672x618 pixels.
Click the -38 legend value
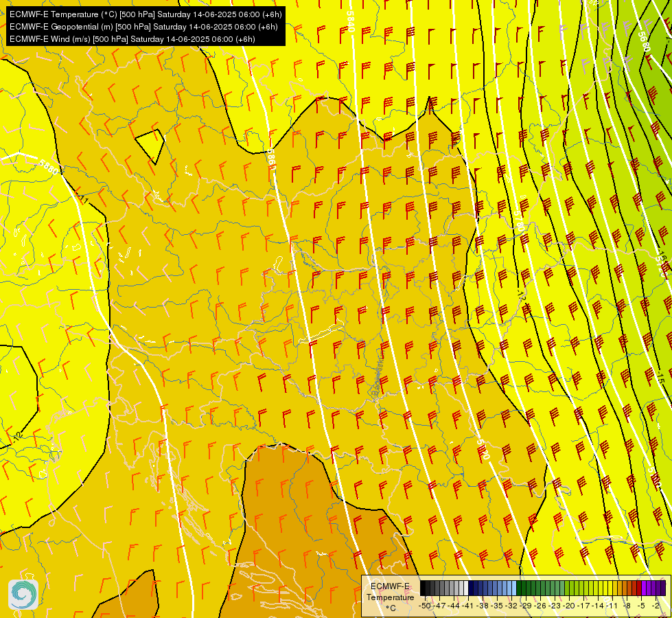(x=483, y=606)
